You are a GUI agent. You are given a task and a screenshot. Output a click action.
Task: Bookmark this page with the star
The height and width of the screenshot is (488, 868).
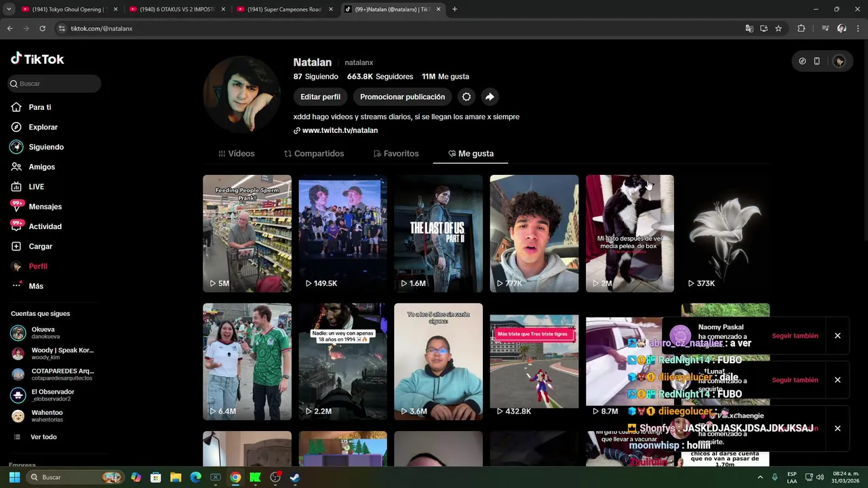[x=778, y=28]
